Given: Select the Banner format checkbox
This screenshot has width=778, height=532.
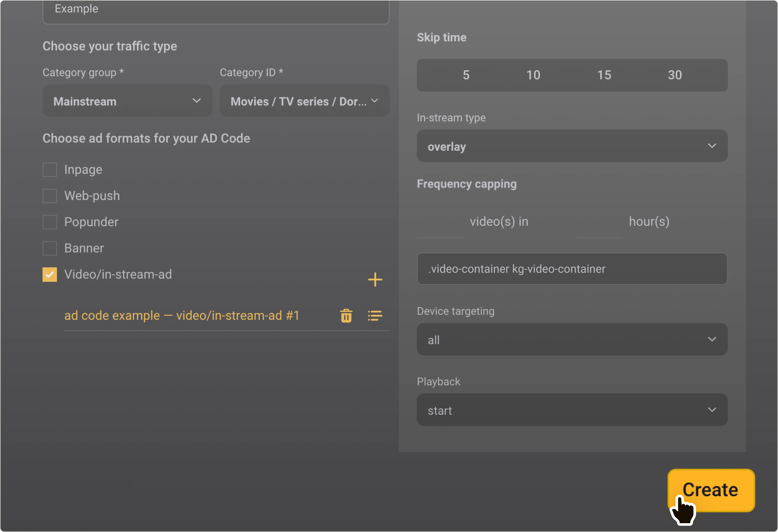Looking at the screenshot, I should (x=50, y=248).
